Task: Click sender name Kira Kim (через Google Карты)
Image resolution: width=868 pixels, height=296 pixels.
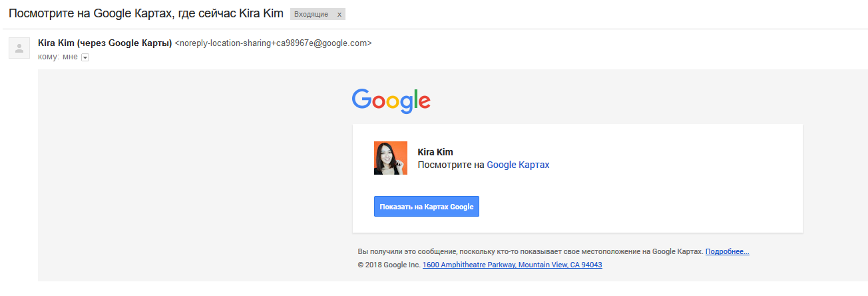Action: coord(105,43)
